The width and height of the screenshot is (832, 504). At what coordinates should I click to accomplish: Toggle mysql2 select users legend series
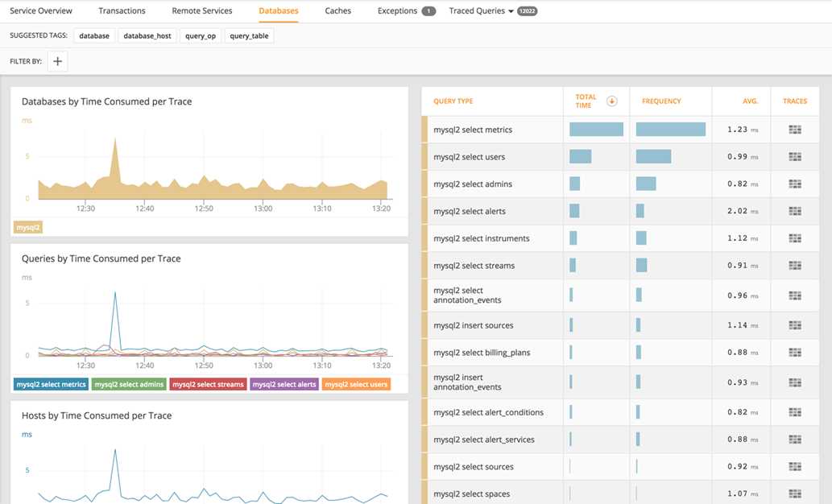(x=356, y=385)
